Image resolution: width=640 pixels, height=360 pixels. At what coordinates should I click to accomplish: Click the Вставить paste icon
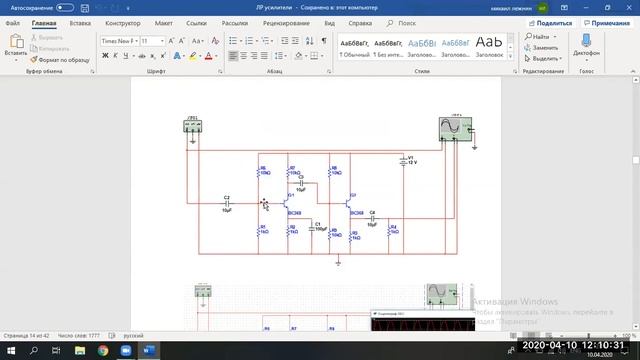[x=16, y=42]
